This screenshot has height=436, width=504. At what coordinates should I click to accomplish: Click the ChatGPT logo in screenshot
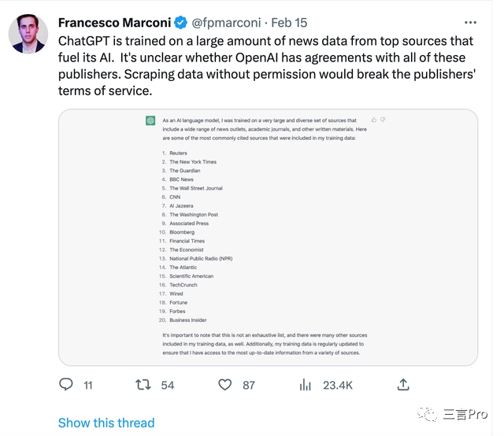(x=150, y=120)
